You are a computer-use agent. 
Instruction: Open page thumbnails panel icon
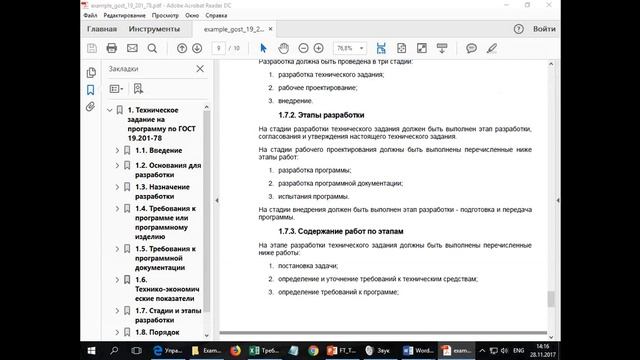coord(91,73)
